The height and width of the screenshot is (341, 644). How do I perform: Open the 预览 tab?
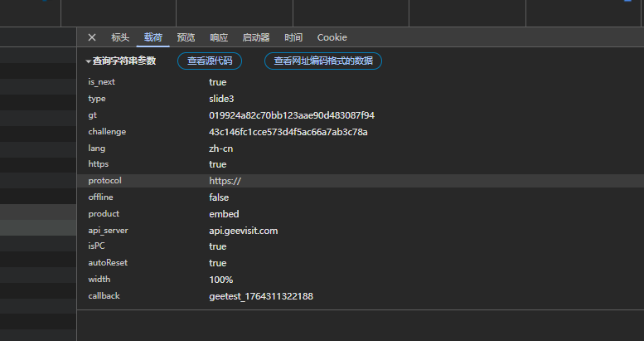click(x=186, y=37)
